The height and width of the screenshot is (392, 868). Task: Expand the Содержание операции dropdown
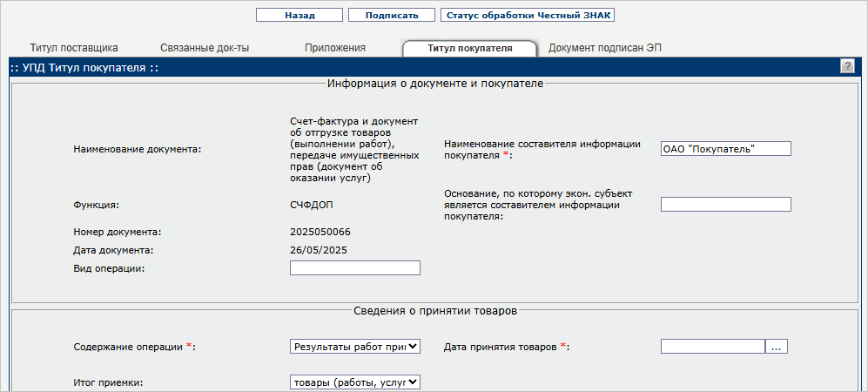pyautogui.click(x=354, y=346)
